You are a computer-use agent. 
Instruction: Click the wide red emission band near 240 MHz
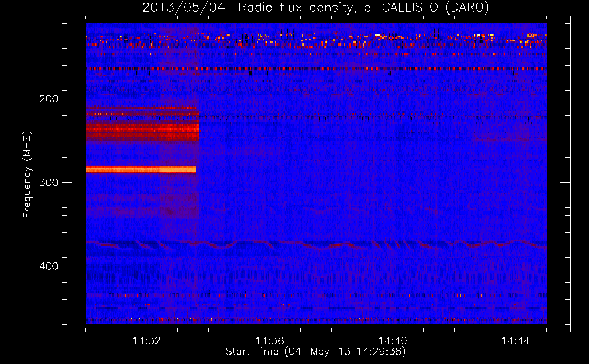(x=142, y=130)
